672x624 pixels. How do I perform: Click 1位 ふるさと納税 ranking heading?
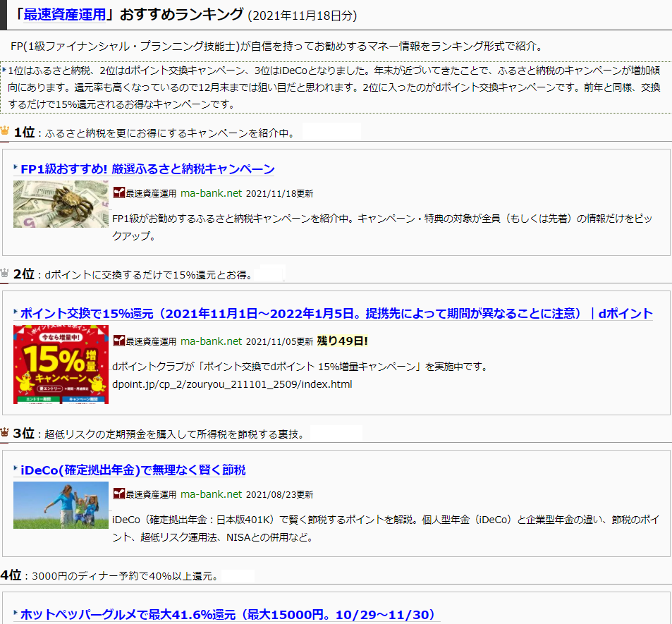[x=155, y=133]
